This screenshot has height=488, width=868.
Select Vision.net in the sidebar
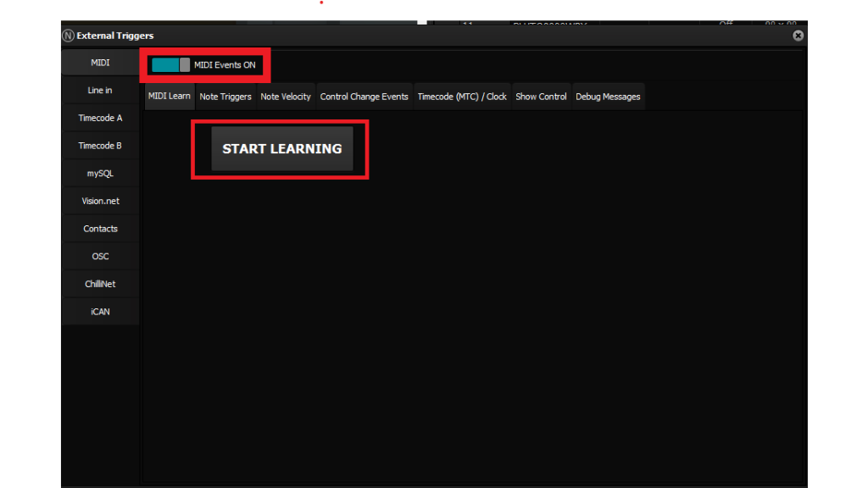coord(100,201)
